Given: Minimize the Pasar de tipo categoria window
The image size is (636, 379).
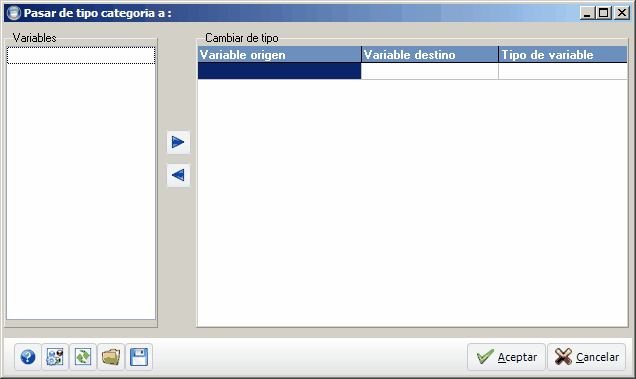Looking at the screenshot, I should [x=587, y=13].
